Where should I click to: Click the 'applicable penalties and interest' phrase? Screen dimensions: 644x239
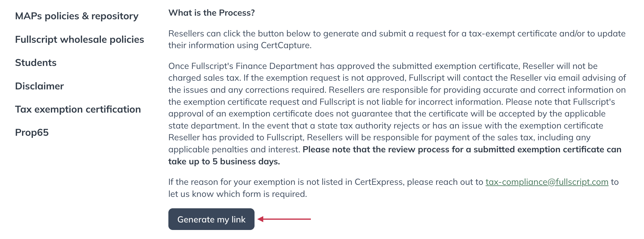pos(233,150)
